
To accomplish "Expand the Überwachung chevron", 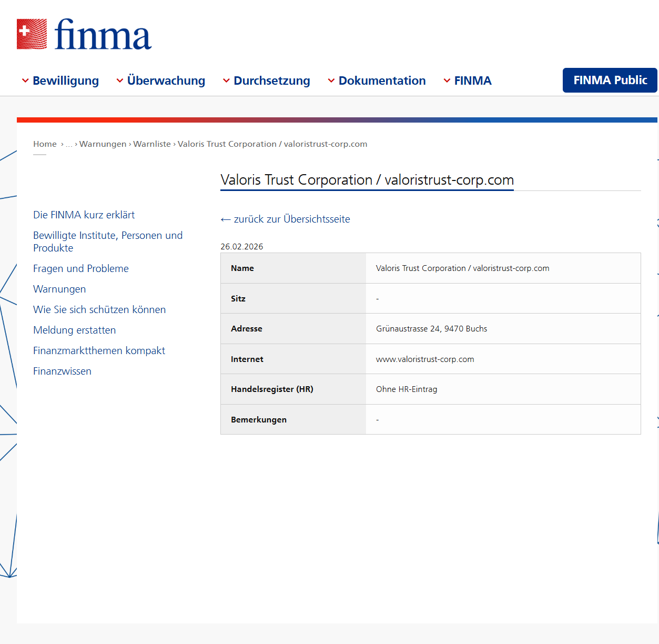I will pos(120,80).
